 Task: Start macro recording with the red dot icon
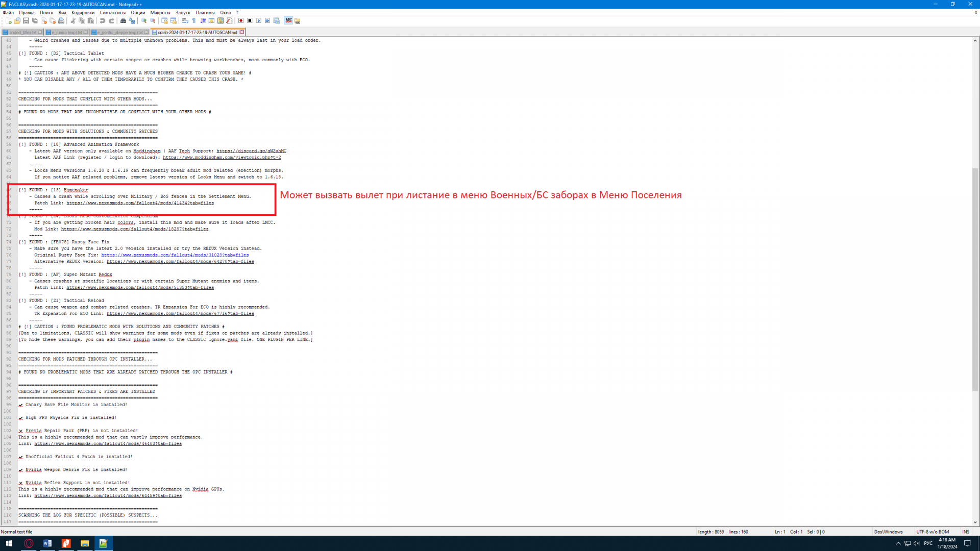(x=241, y=21)
